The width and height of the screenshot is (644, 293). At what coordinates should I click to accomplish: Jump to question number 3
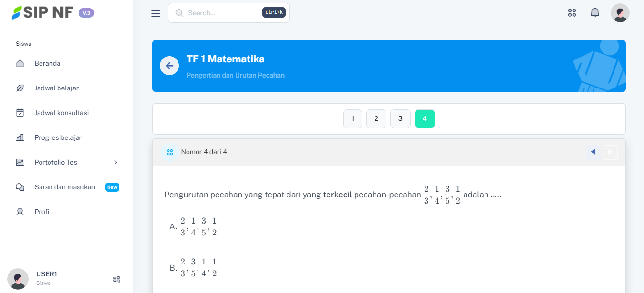click(400, 119)
